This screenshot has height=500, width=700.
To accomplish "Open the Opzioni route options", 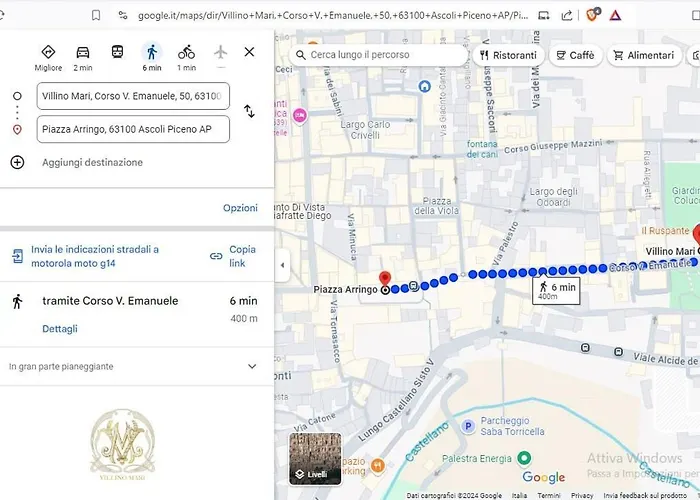I will [x=240, y=208].
